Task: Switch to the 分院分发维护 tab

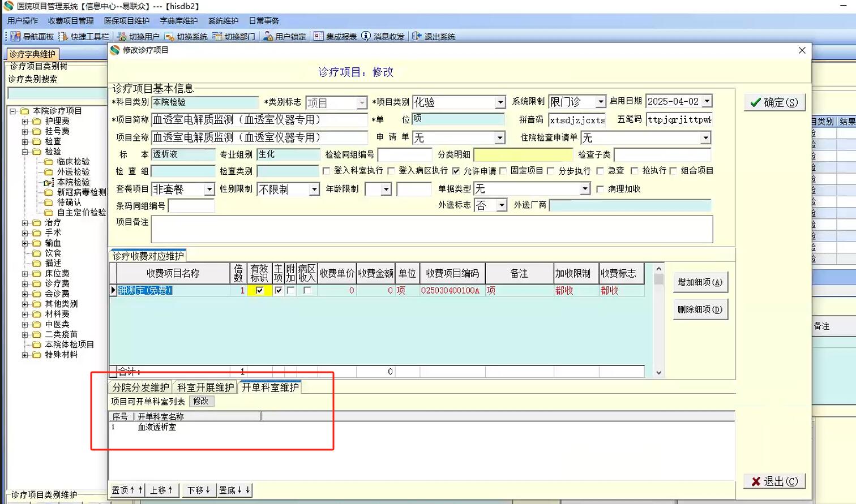Action: (x=140, y=387)
